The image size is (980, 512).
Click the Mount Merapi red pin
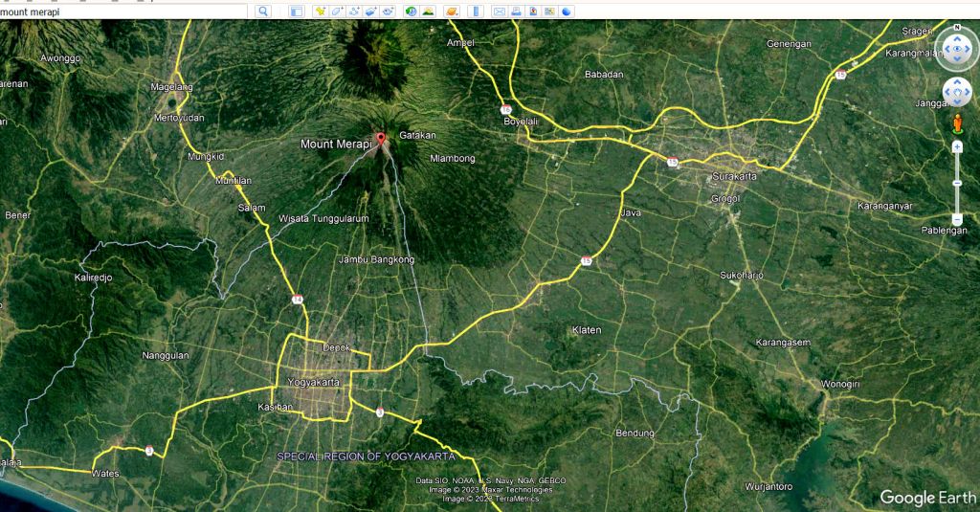click(x=381, y=139)
